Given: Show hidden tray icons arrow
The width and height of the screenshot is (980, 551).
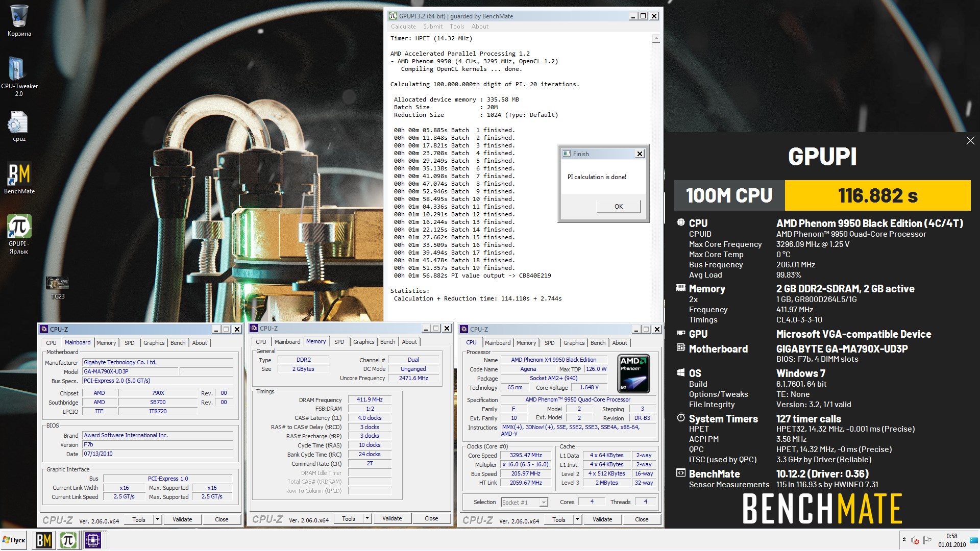Looking at the screenshot, I should 904,540.
